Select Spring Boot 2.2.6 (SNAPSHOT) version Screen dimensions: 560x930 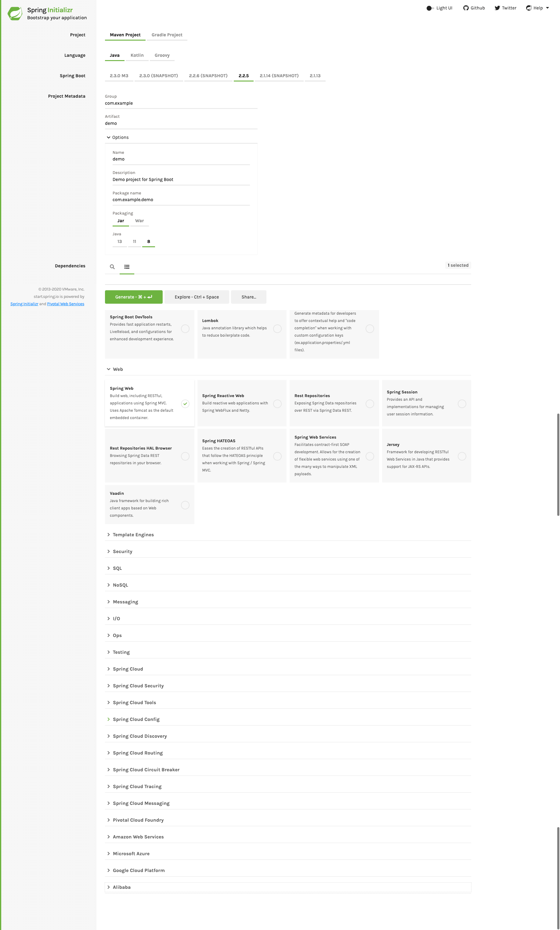208,76
